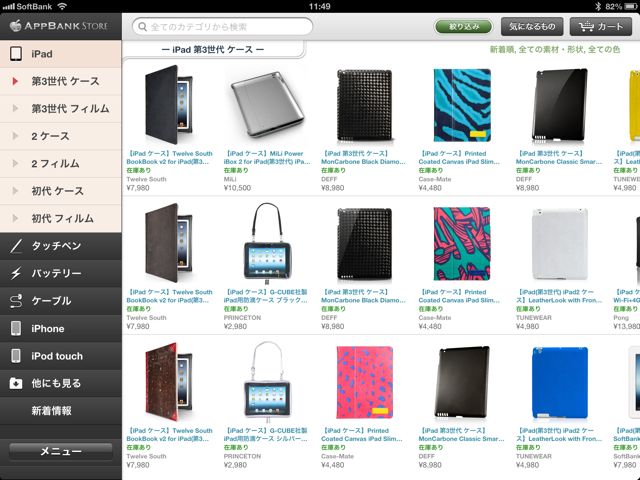Focus the 全てのカテゴリから検索 search field
This screenshot has height=480, width=640.
222,27
